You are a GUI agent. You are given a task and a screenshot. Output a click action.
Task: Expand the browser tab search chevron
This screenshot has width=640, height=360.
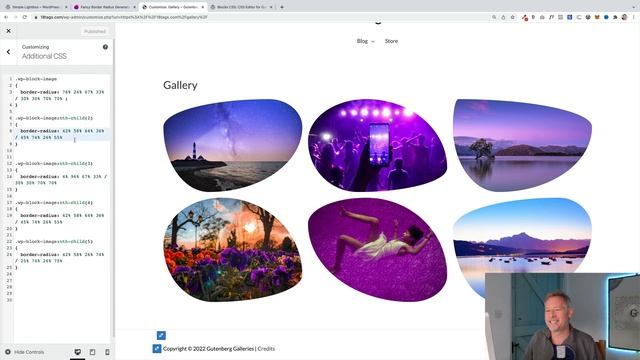633,7
